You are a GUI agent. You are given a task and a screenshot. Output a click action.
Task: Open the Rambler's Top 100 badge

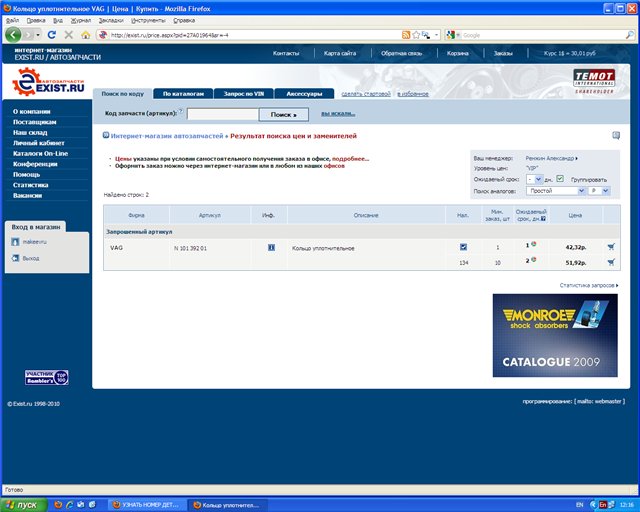tap(47, 377)
